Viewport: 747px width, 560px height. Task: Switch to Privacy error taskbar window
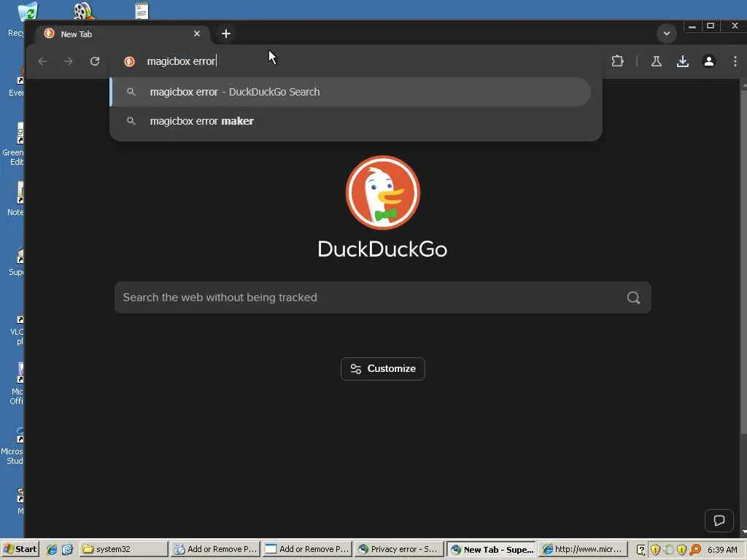click(x=399, y=549)
